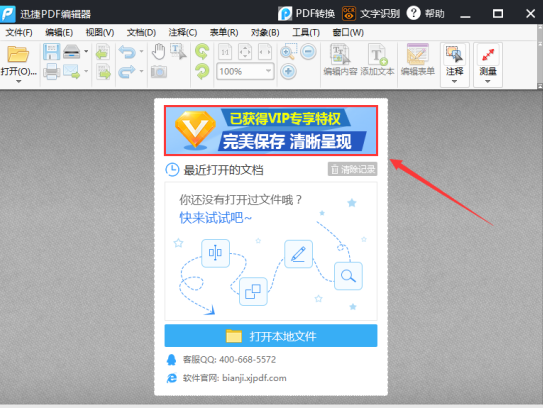This screenshot has width=543, height=408.
Task: Click the upper green rotate icon
Action: (202, 52)
